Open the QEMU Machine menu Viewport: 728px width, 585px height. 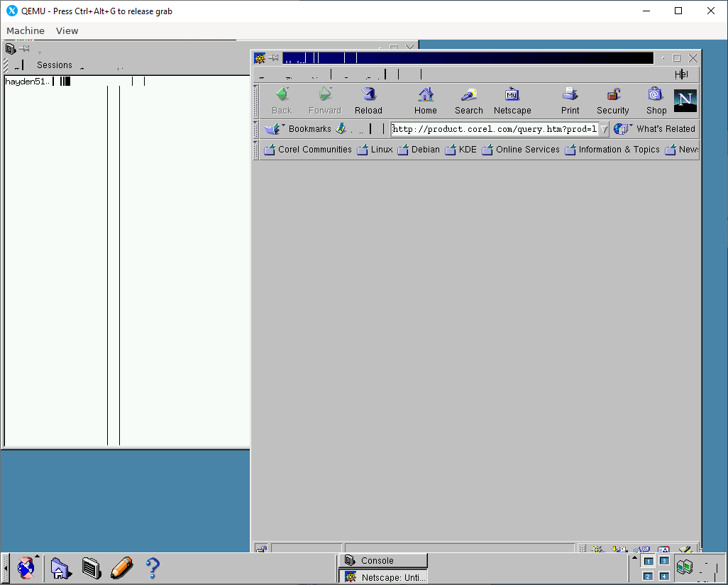tap(26, 30)
